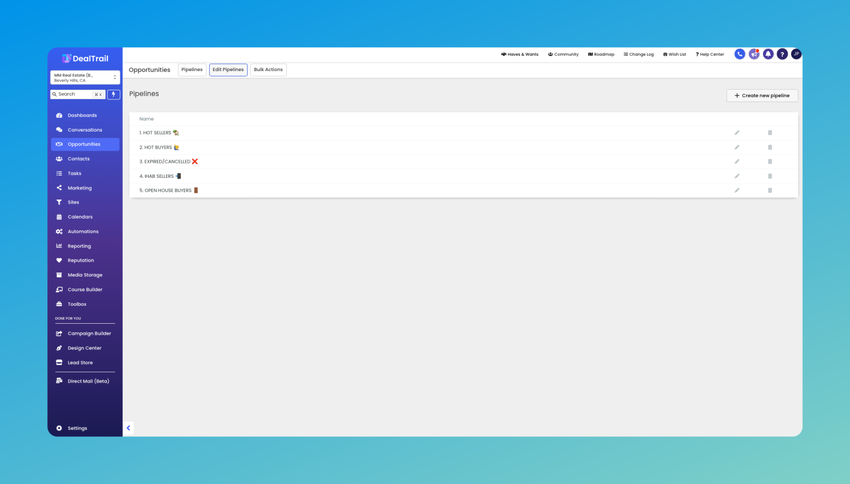The height and width of the screenshot is (484, 850).
Task: Click the 3. EXPIRED/CANCELLED row name
Action: (169, 162)
